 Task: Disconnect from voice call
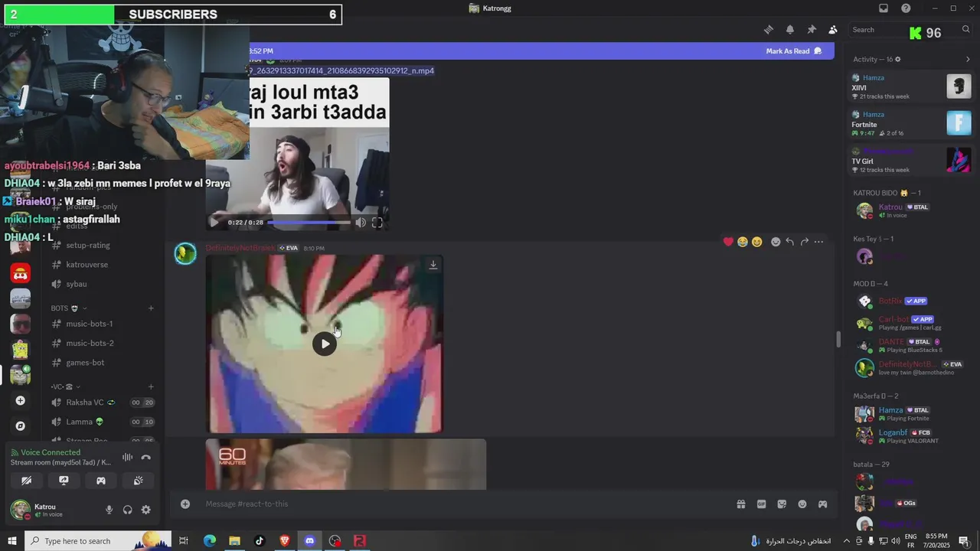146,457
